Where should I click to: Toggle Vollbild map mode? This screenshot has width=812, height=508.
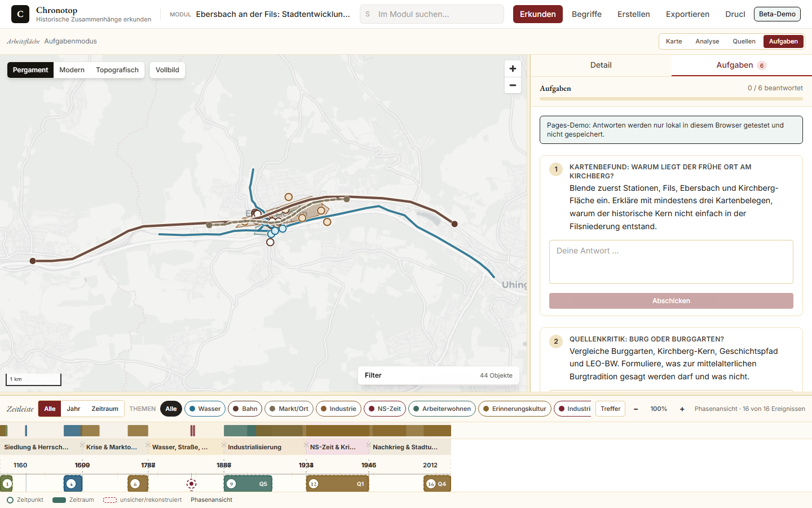pyautogui.click(x=167, y=70)
